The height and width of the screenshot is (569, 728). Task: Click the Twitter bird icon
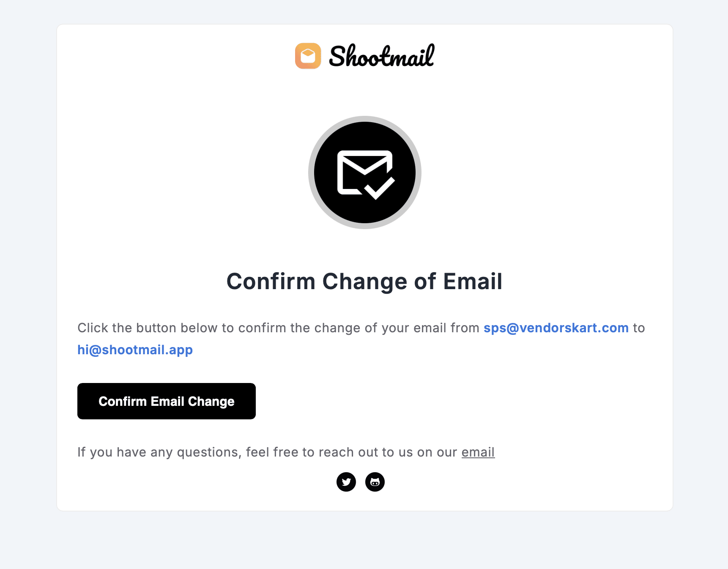point(346,482)
